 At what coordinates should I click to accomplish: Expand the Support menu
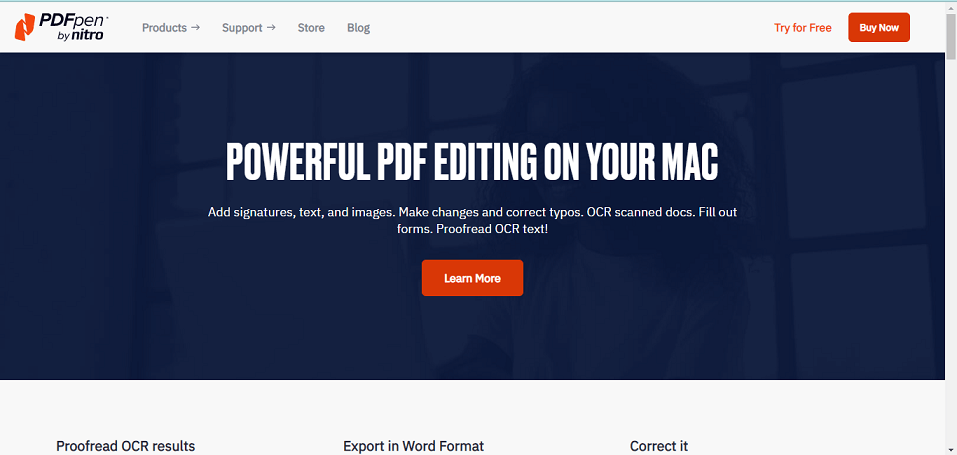pos(248,27)
